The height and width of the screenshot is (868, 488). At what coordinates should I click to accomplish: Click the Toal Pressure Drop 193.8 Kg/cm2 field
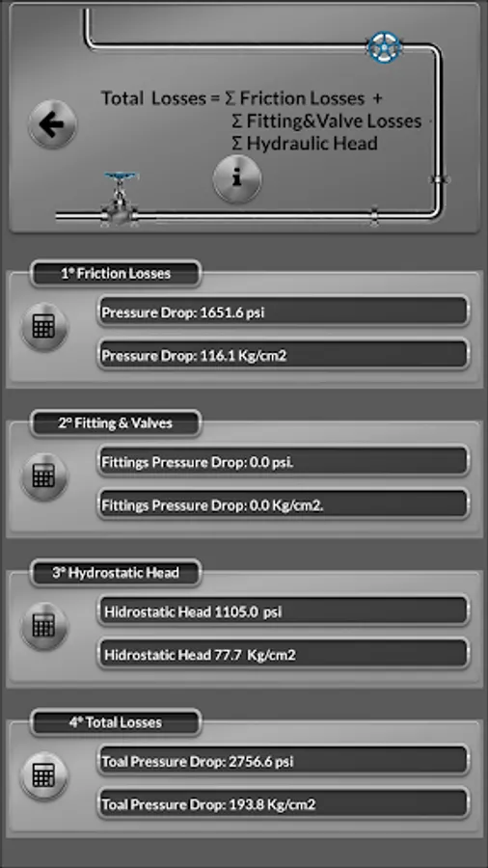[284, 803]
